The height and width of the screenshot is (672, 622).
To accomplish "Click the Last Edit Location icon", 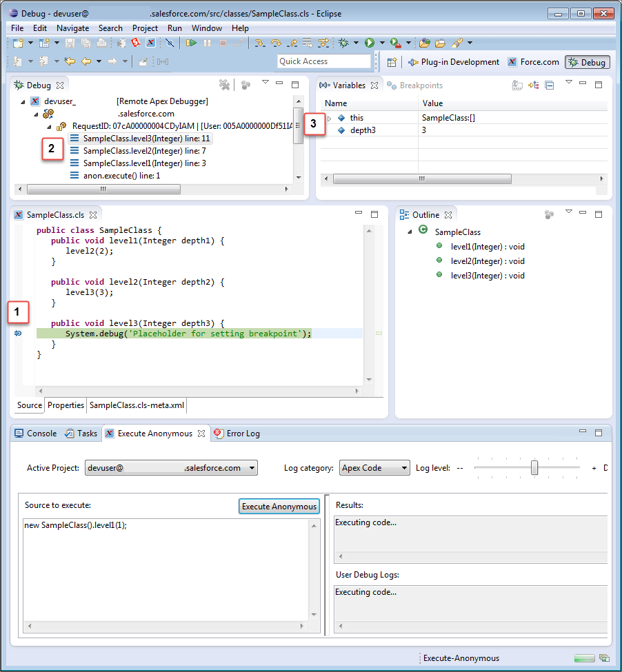I will coord(70,62).
